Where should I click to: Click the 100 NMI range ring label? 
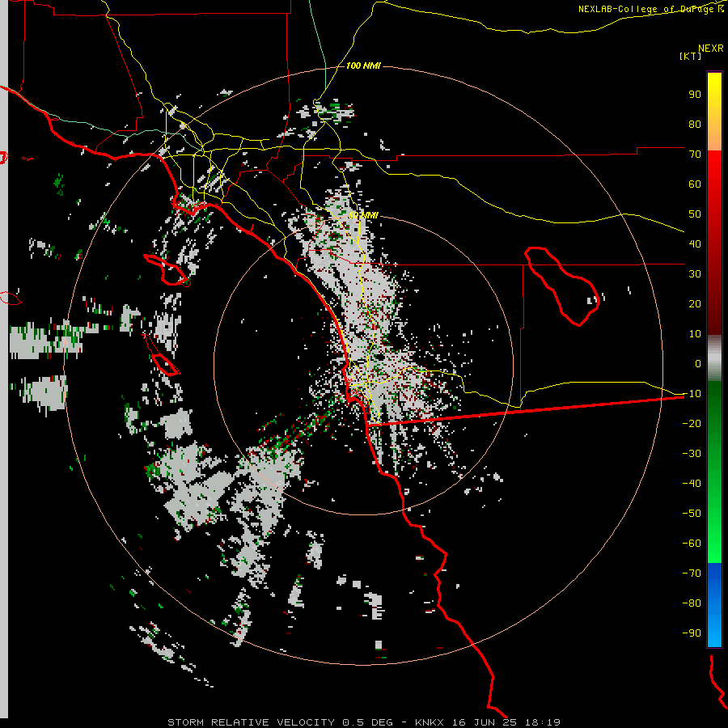pos(363,66)
